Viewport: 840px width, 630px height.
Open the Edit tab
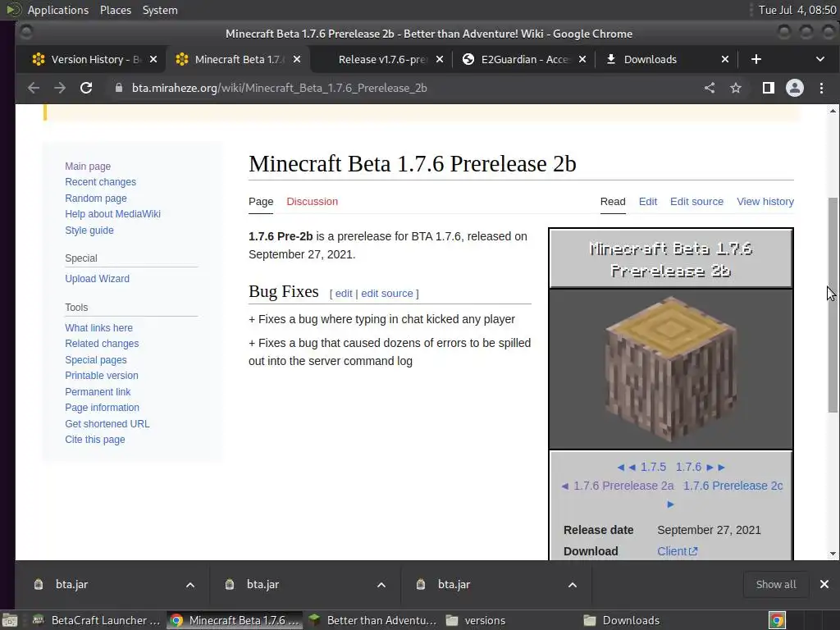tap(648, 202)
